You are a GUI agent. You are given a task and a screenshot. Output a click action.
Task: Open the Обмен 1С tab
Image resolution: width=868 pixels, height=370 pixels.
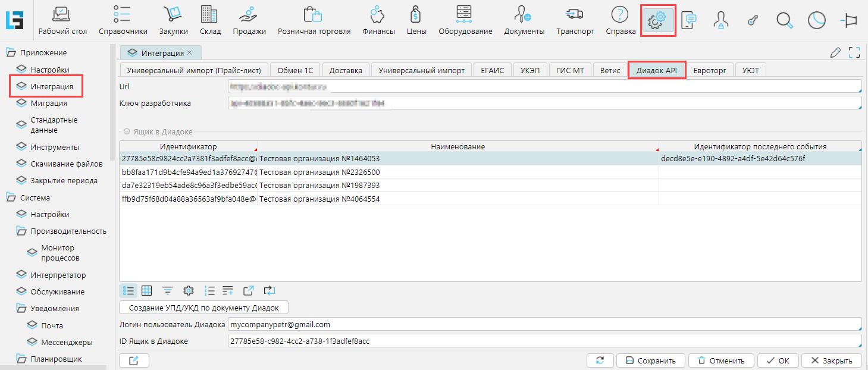click(295, 70)
